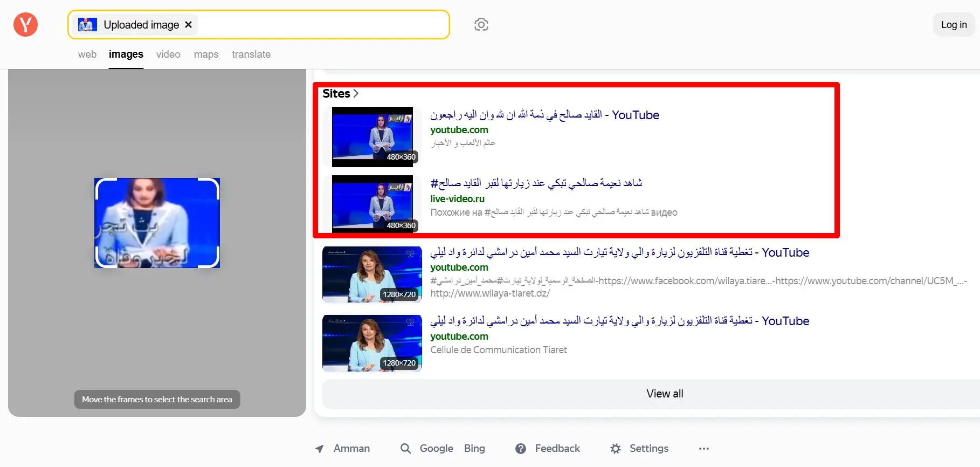980x467 pixels.
Task: Expand the Sites section chevron
Action: (356, 94)
